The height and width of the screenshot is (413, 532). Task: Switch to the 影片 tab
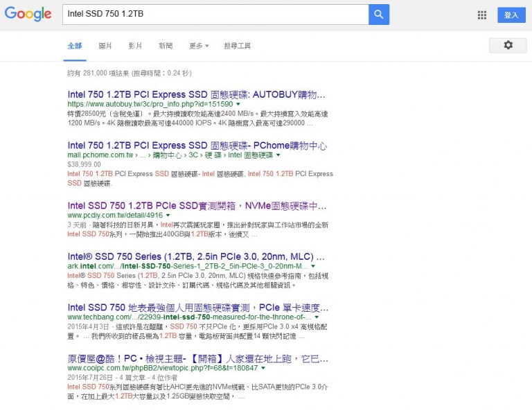(135, 46)
